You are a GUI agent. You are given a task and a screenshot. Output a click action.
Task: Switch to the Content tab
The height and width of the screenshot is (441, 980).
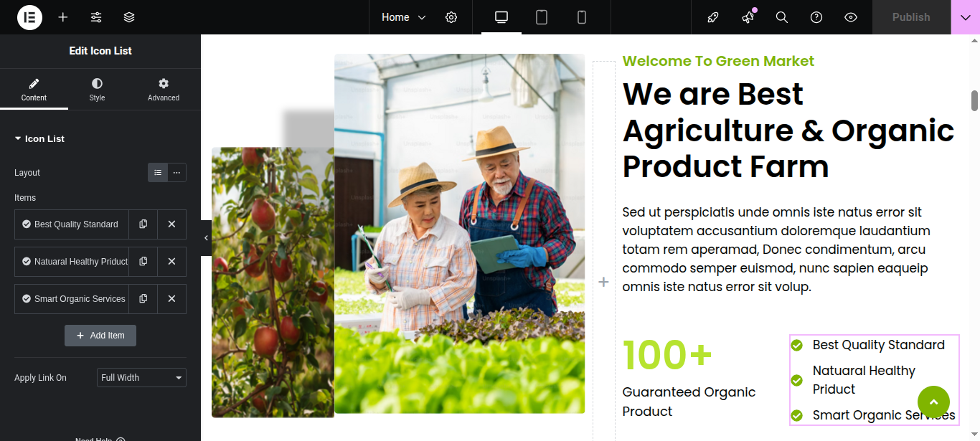34,89
